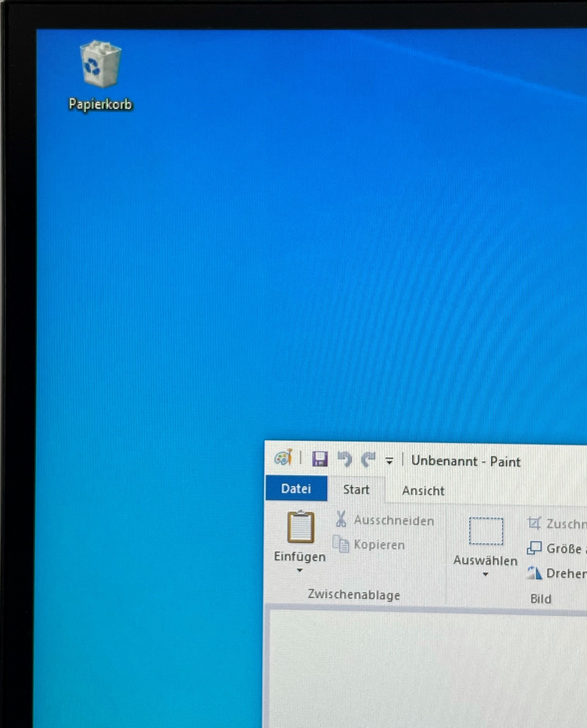Click the Größe ändern resize button
587x728 pixels.
pos(557,548)
